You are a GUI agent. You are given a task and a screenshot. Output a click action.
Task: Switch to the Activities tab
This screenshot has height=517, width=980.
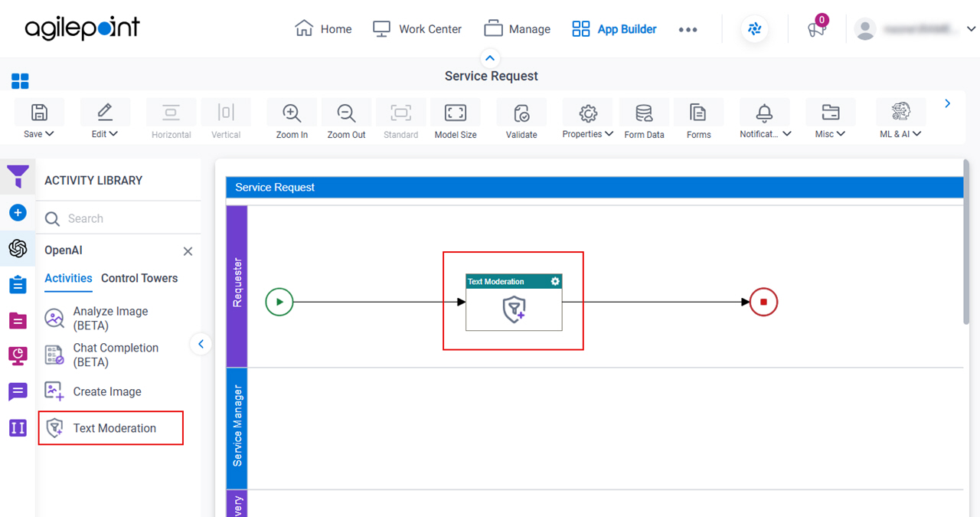tap(68, 278)
